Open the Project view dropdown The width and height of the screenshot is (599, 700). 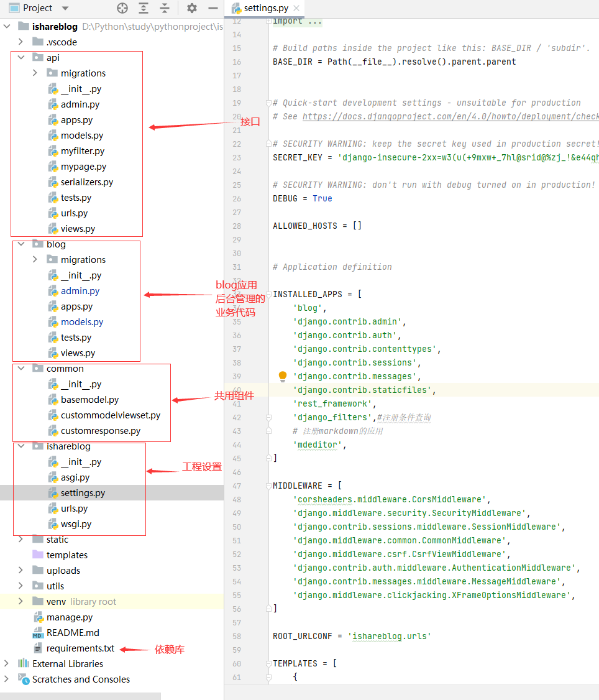65,8
